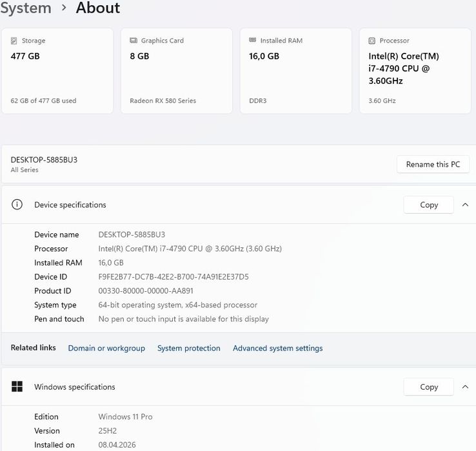Click the 16,0 GB Installed RAM card
This screenshot has width=476, height=451.
[296, 71]
